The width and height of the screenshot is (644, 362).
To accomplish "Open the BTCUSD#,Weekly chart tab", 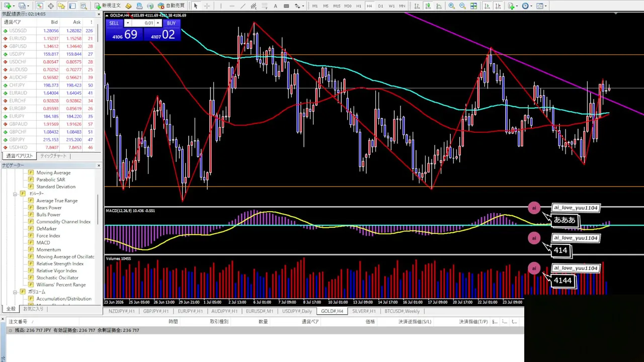I will [402, 311].
